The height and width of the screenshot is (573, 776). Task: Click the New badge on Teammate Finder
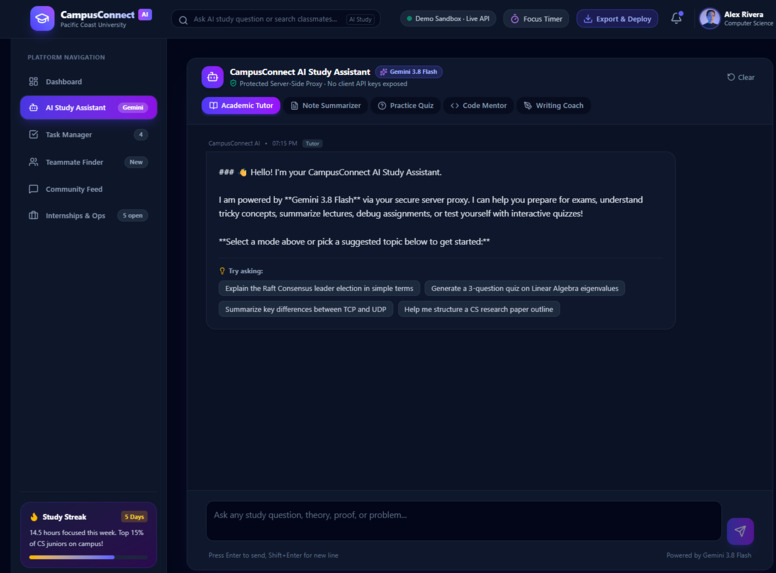(x=136, y=162)
